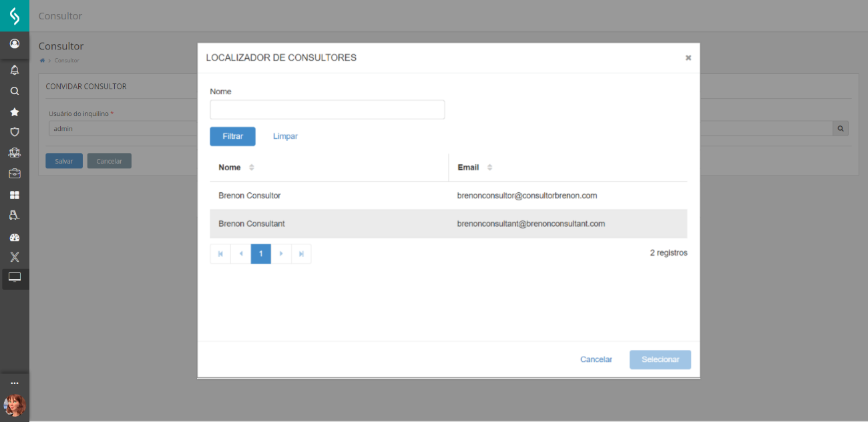The width and height of the screenshot is (868, 422).
Task: Open the dashboard gauge icon in sidebar
Action: click(15, 237)
